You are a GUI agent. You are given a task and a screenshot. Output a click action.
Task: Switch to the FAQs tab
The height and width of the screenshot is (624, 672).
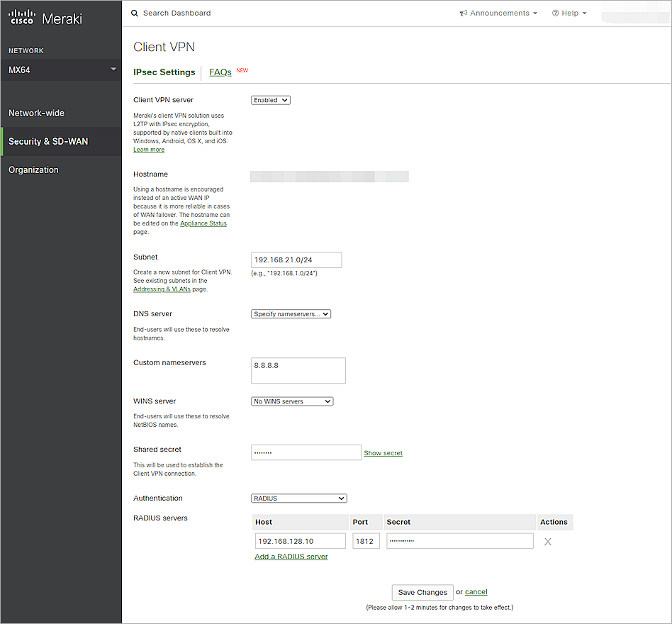(220, 72)
